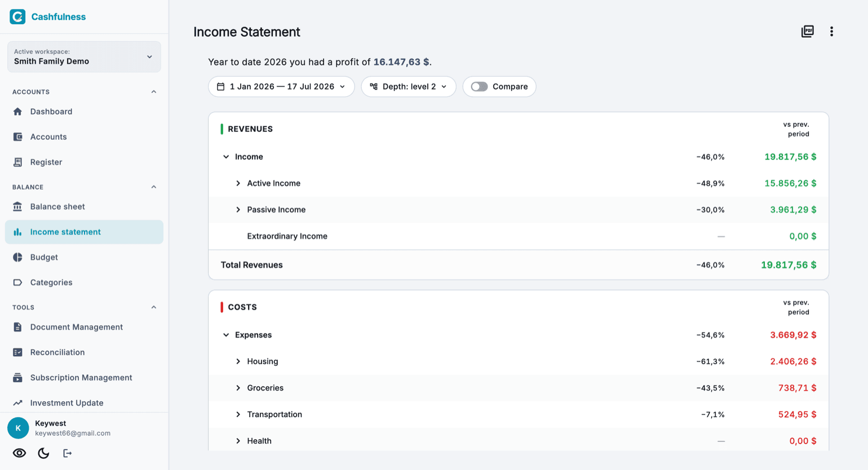Click the Budget pie chart icon
The image size is (868, 470).
click(x=17, y=258)
